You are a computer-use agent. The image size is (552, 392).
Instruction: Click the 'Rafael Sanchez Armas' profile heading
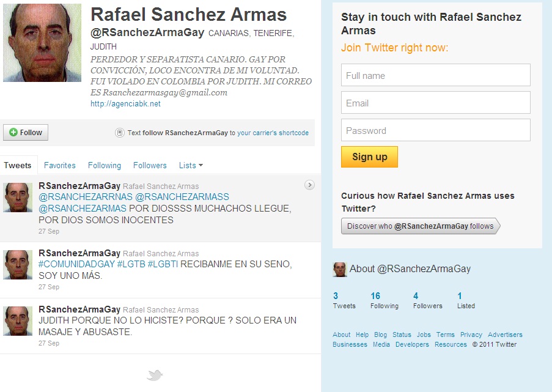tap(189, 15)
